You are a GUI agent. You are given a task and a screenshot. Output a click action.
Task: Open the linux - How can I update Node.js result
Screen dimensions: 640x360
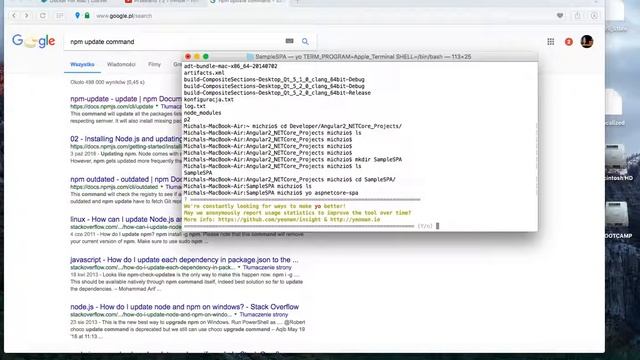tap(126, 219)
